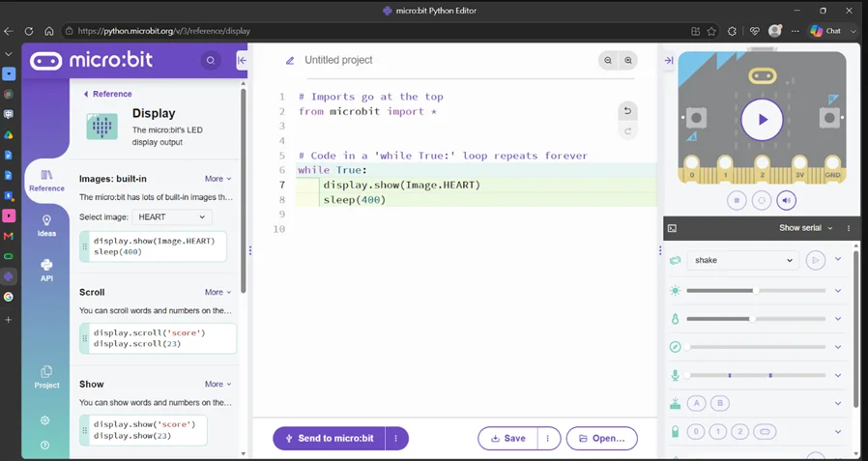Expand More for Images: built-in
The image size is (868, 461).
pyautogui.click(x=217, y=179)
